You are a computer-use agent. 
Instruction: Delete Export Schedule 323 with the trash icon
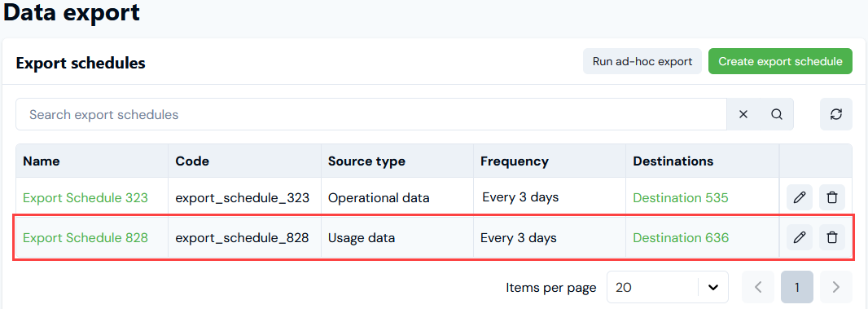coord(831,197)
